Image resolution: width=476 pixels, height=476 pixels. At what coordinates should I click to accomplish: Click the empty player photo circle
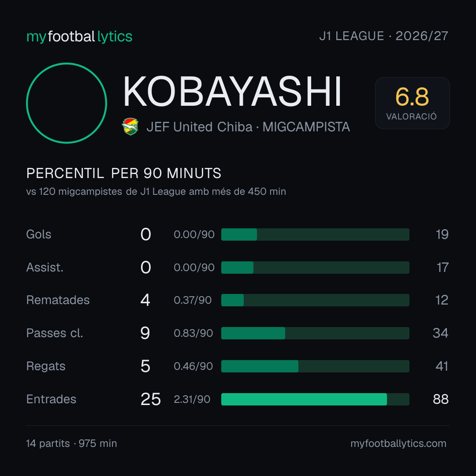coord(67,103)
